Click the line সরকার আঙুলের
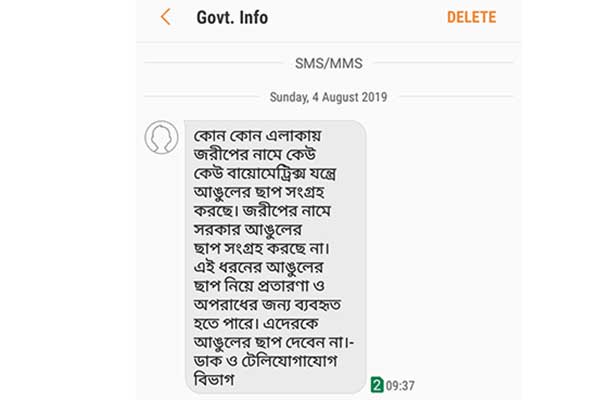Viewport: 600px width, 400px height. pyautogui.click(x=248, y=230)
